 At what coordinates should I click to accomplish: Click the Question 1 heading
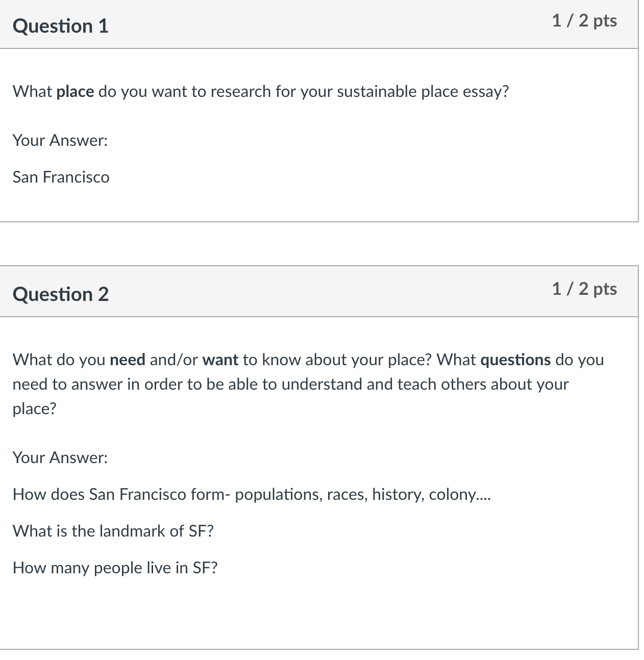61,26
